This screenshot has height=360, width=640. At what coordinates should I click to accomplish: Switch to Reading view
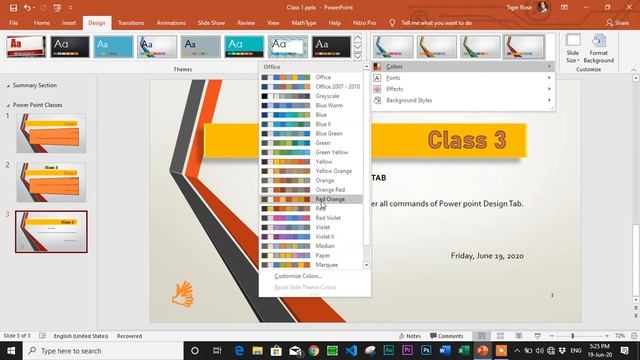pos(519,336)
